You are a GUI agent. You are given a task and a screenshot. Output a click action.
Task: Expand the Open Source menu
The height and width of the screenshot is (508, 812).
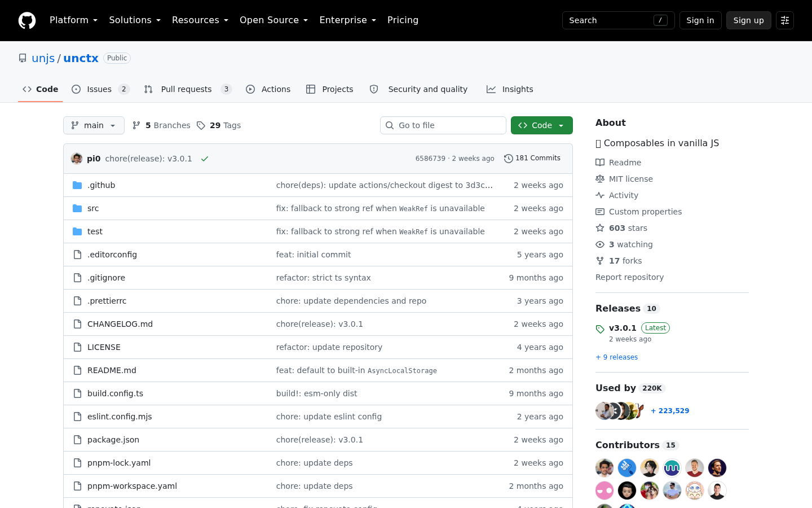click(273, 20)
